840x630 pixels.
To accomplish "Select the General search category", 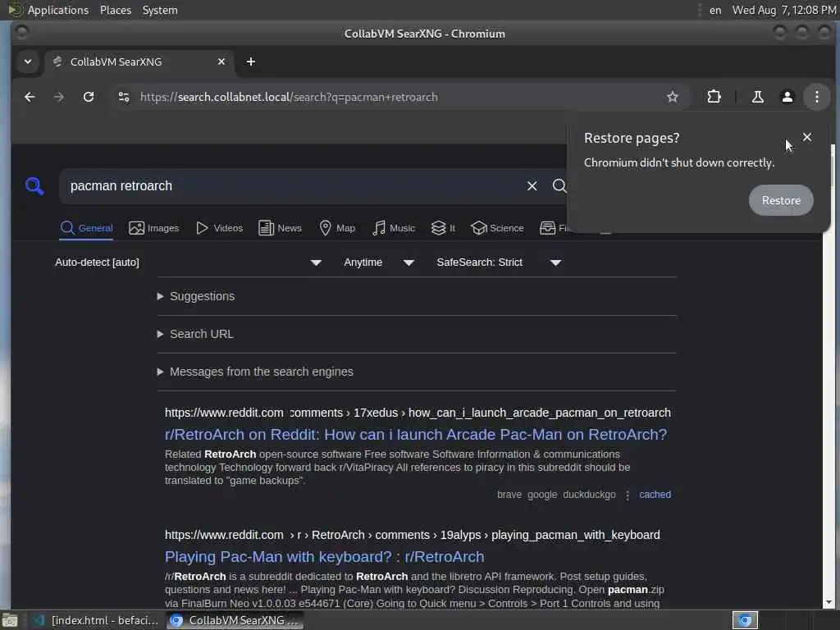I will [x=86, y=228].
